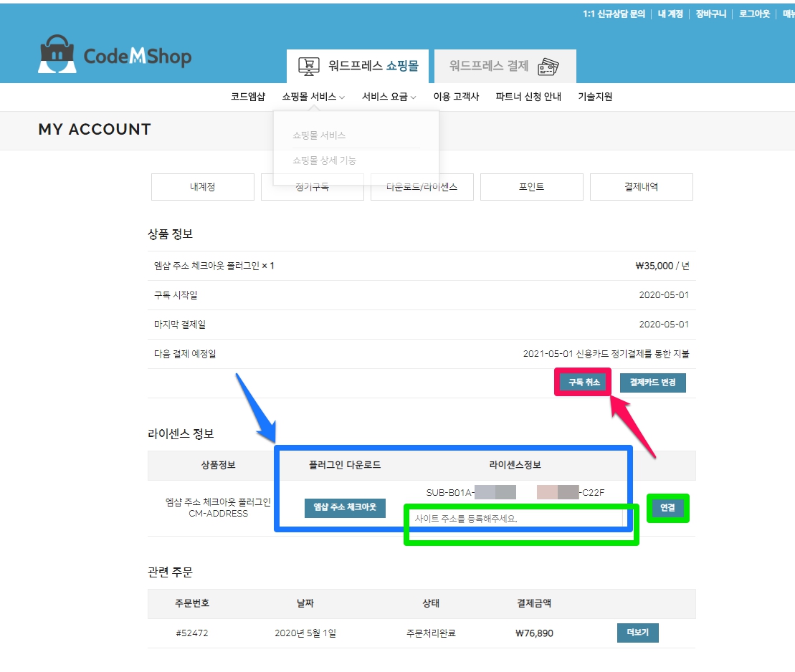Click the 1:1 신규상담 문의 link

click(x=614, y=14)
